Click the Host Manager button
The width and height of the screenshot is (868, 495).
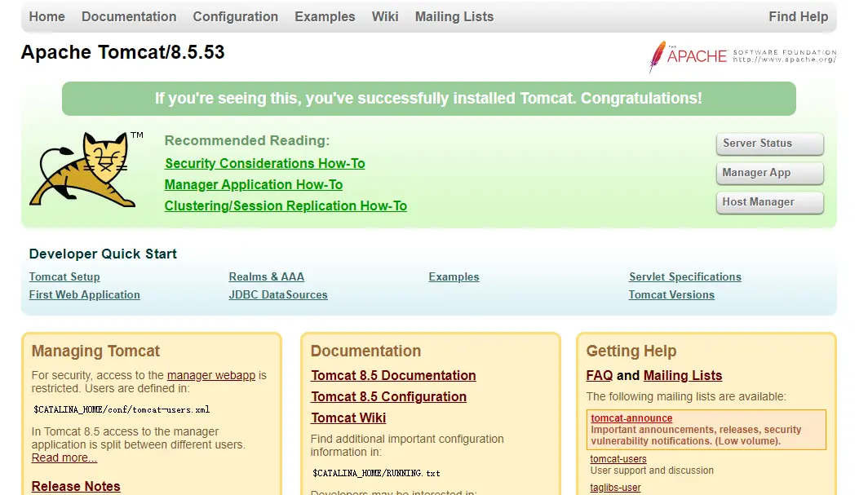pyautogui.click(x=769, y=202)
